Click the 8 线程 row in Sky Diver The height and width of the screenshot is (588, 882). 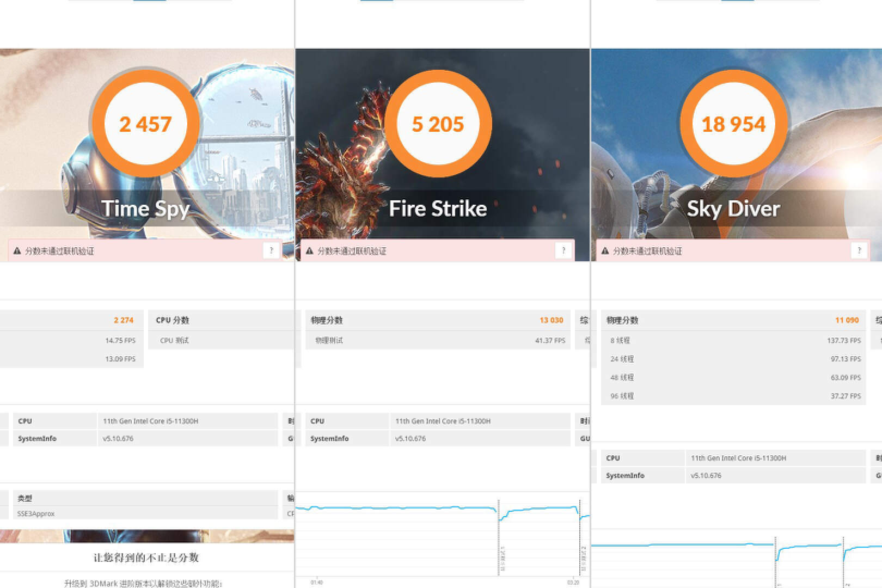coord(733,340)
